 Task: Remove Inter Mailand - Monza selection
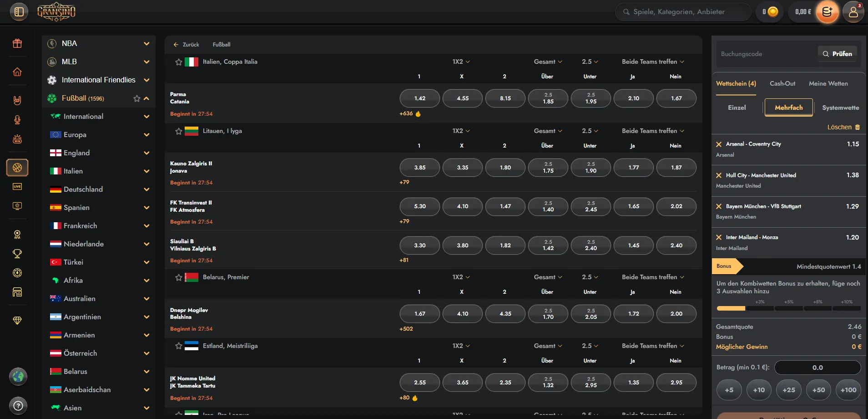tap(719, 237)
